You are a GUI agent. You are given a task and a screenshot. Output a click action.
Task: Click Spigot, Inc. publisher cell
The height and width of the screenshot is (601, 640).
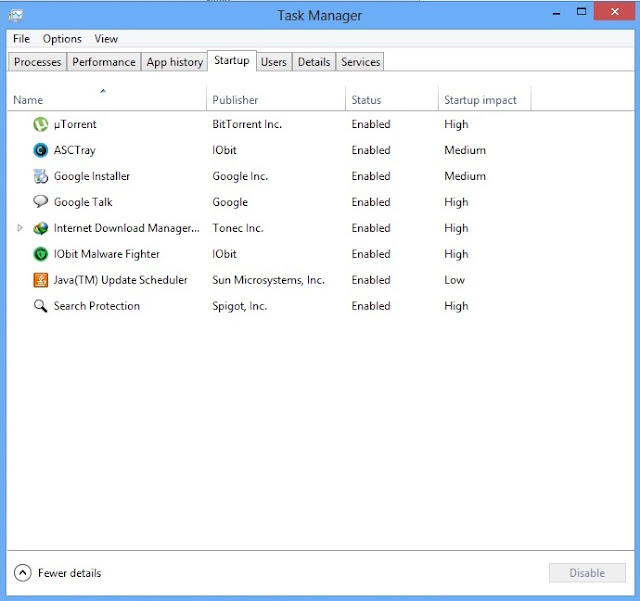[240, 306]
